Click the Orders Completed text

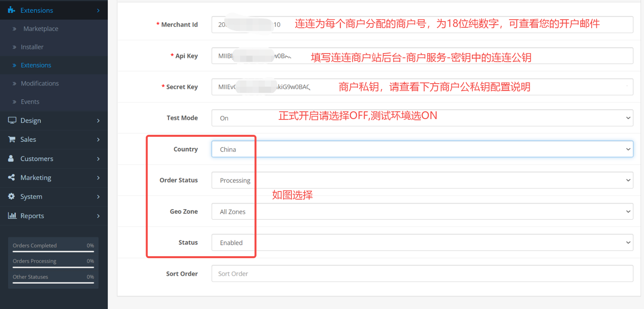(x=35, y=246)
